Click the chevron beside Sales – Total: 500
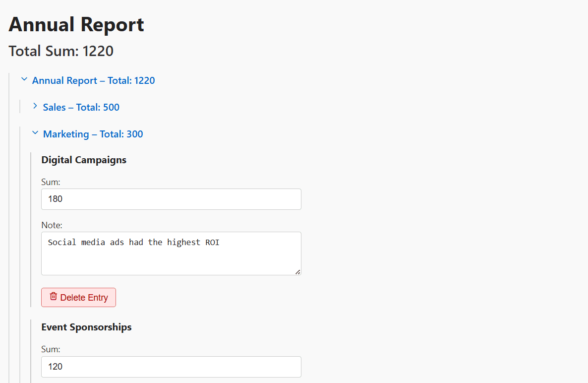The height and width of the screenshot is (383, 588). tap(35, 106)
